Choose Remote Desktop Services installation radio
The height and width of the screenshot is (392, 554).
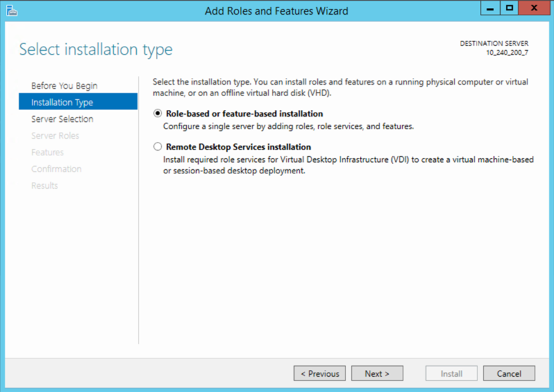click(157, 147)
